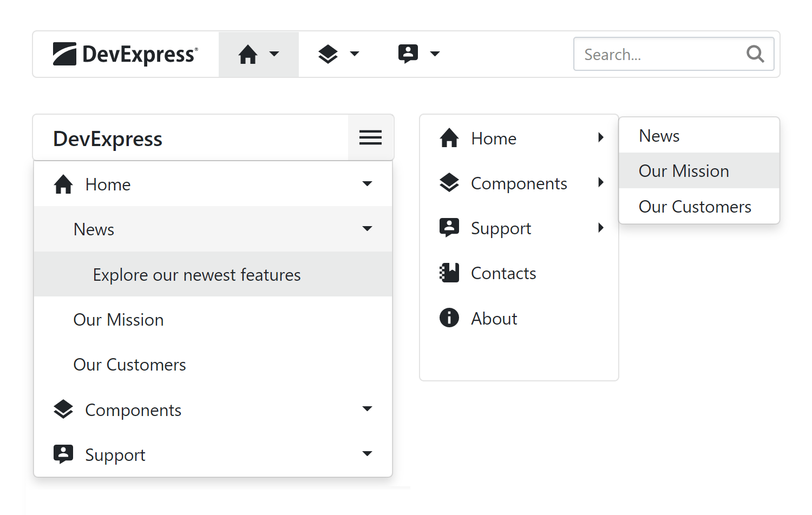Select Our Customers in the flyout submenu
812x515 pixels.
point(695,207)
